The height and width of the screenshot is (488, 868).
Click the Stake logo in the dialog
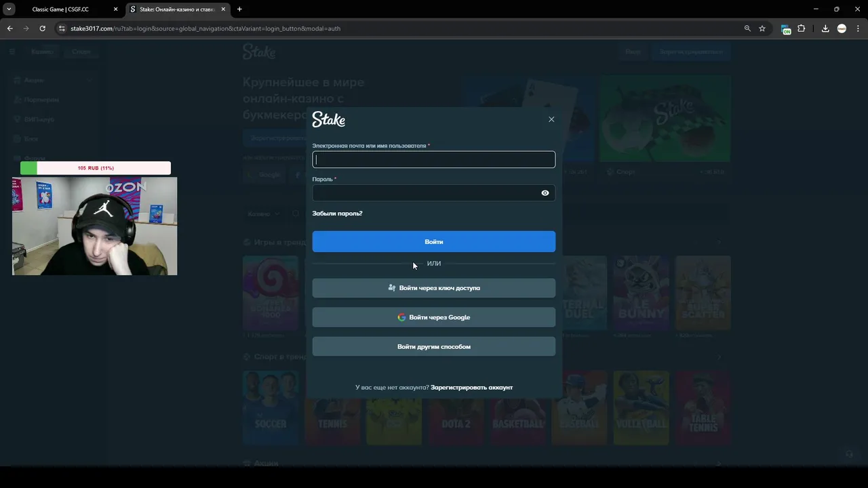(329, 120)
